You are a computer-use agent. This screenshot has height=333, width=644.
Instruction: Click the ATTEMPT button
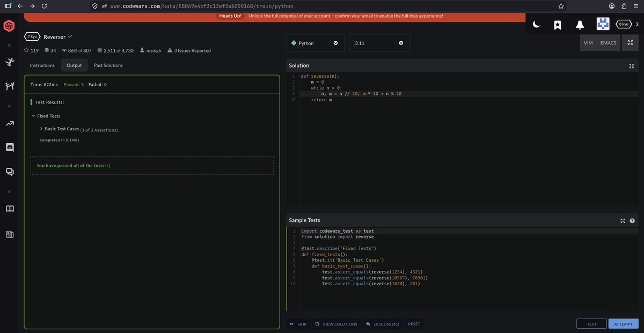click(x=623, y=324)
